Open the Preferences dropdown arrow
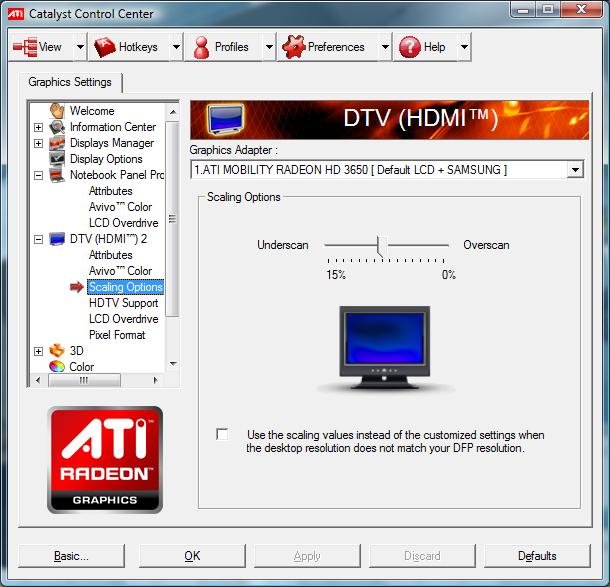 [385, 47]
